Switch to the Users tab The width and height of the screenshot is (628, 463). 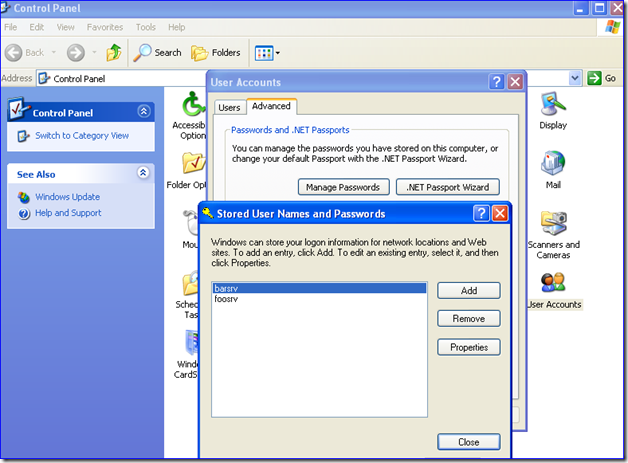coord(229,108)
